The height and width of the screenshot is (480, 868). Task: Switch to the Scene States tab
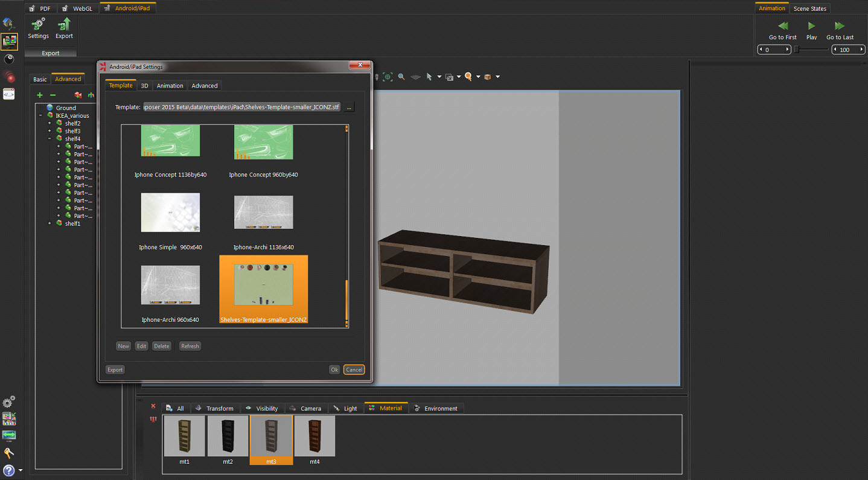point(810,8)
